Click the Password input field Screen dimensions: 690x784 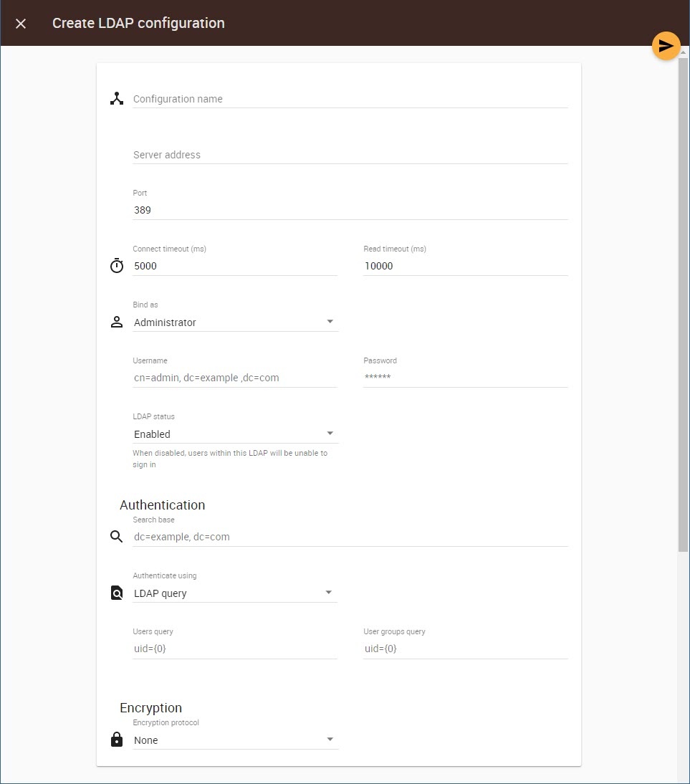(x=465, y=378)
